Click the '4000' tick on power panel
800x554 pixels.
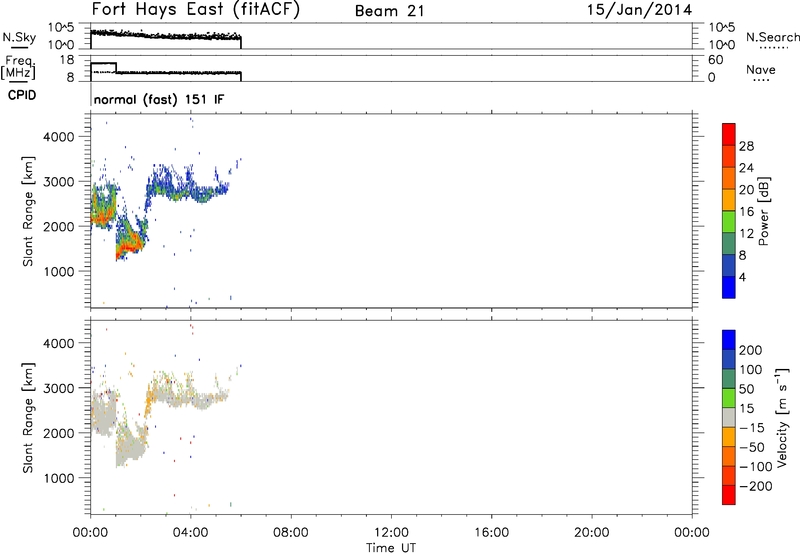coord(59,137)
